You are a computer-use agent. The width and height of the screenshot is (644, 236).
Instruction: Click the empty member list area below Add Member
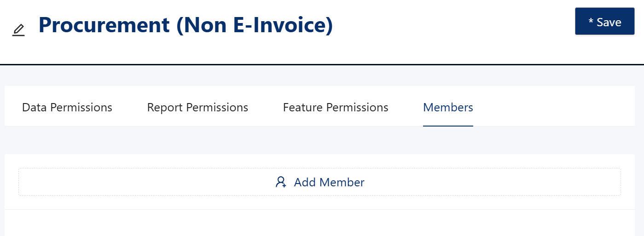pyautogui.click(x=319, y=223)
